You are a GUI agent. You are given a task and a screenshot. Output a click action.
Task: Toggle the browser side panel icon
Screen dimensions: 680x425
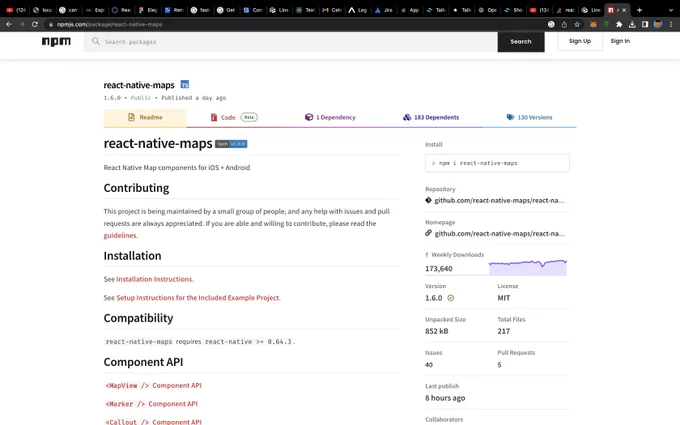645,24
